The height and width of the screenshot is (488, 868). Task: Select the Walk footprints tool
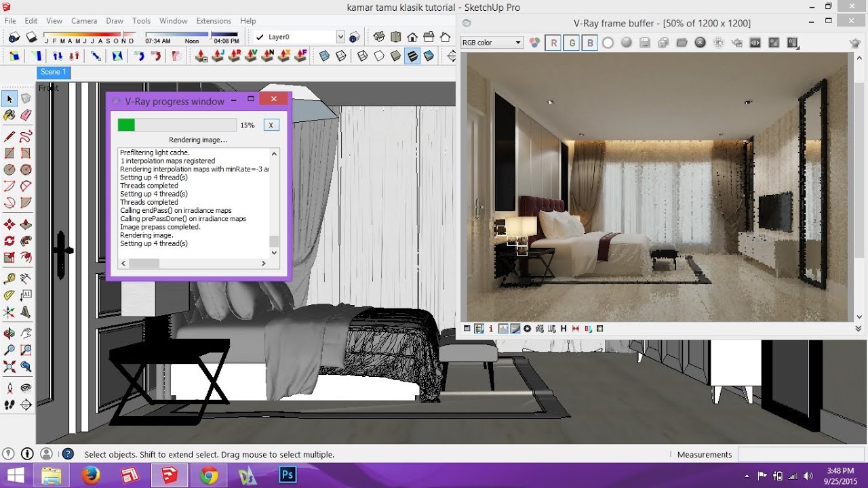point(9,405)
